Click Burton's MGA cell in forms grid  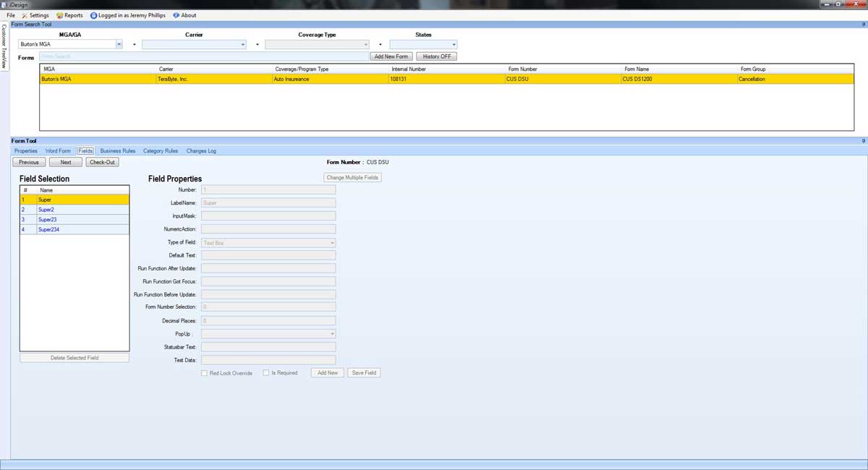tap(98, 79)
